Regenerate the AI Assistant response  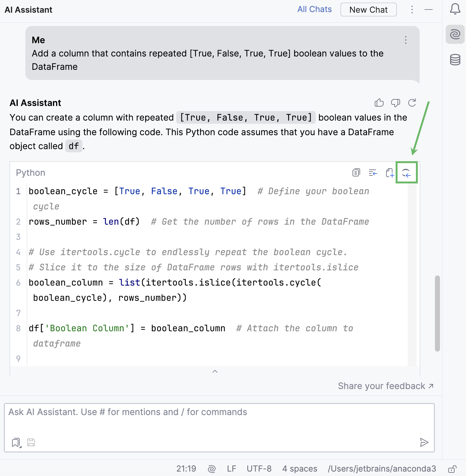(x=412, y=102)
